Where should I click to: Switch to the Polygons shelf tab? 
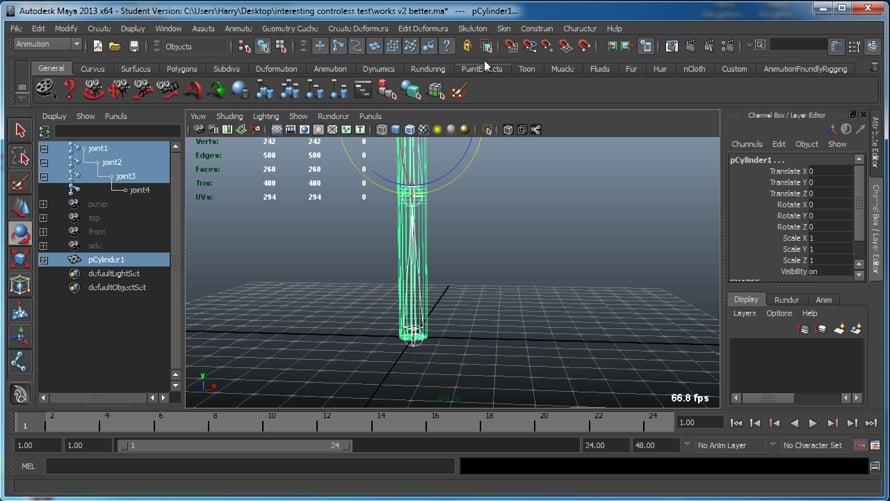coord(182,69)
